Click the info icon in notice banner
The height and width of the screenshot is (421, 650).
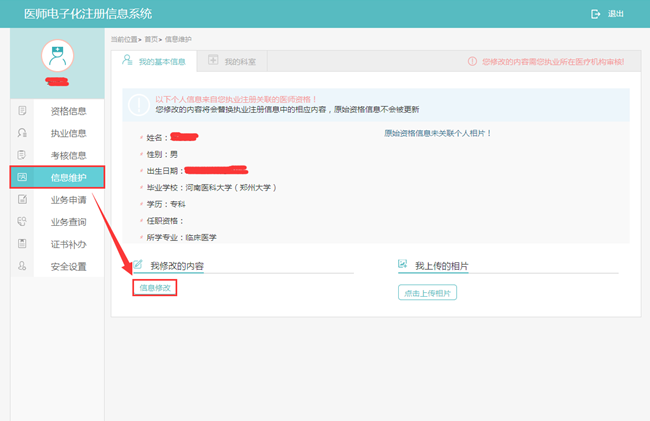tap(140, 104)
